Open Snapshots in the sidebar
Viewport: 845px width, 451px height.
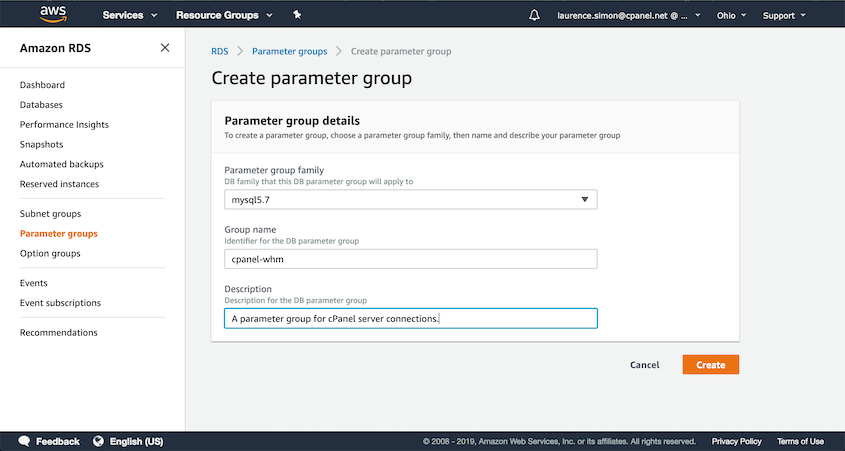(x=41, y=144)
